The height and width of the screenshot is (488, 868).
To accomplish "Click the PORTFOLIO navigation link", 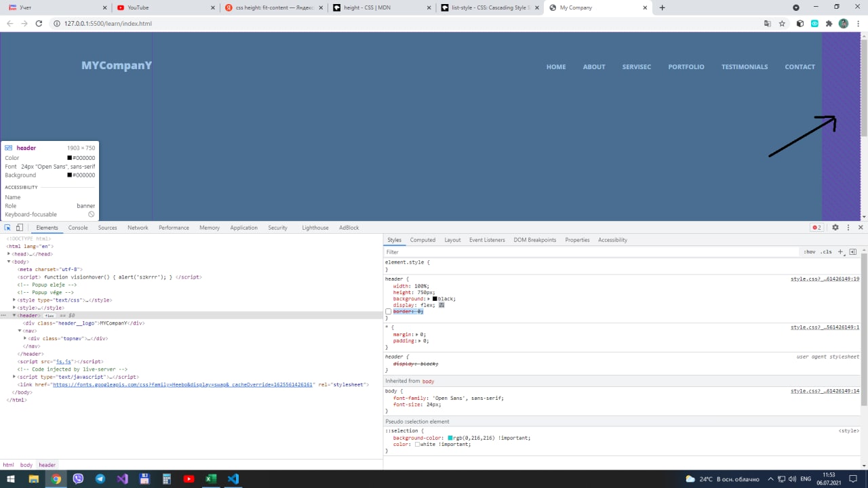I will point(686,67).
